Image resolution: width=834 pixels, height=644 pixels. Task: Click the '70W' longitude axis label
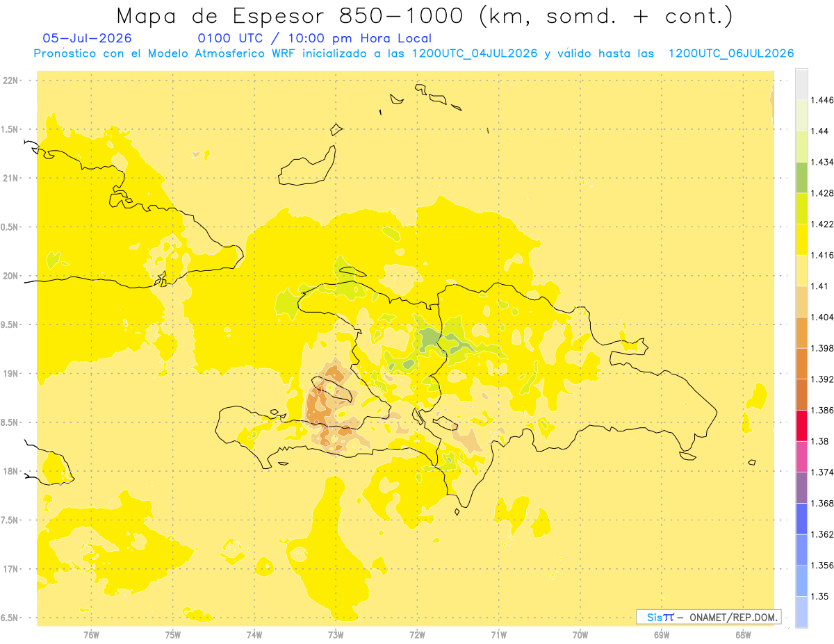580,635
